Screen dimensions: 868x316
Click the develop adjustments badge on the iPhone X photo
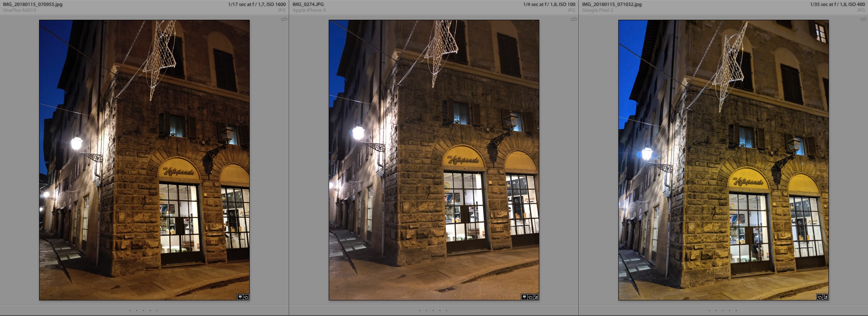tap(536, 297)
